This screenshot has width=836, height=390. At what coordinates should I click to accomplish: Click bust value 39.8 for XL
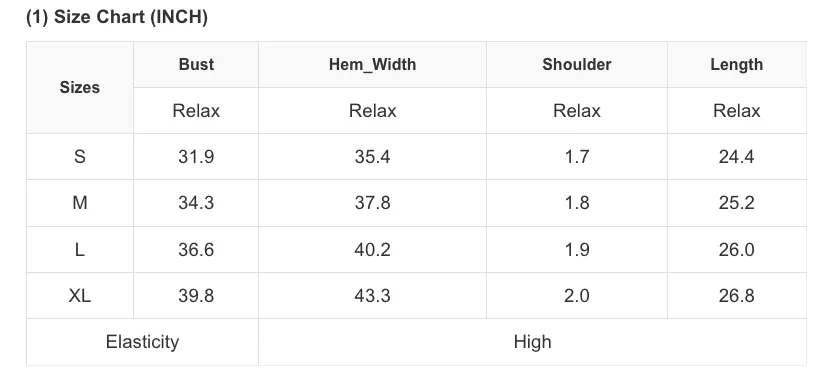196,296
